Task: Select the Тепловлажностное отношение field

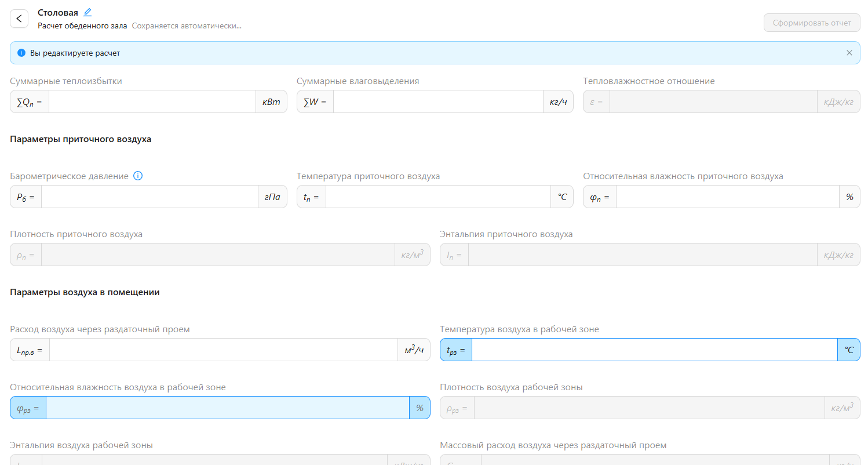Action: 713,102
